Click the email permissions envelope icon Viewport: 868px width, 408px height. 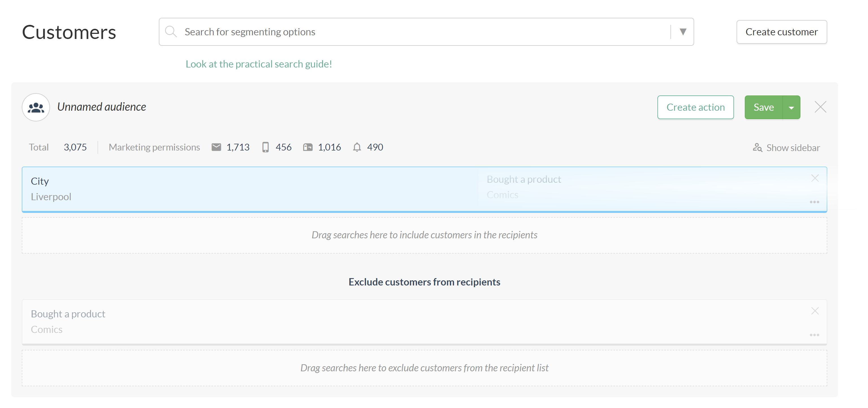click(x=216, y=147)
